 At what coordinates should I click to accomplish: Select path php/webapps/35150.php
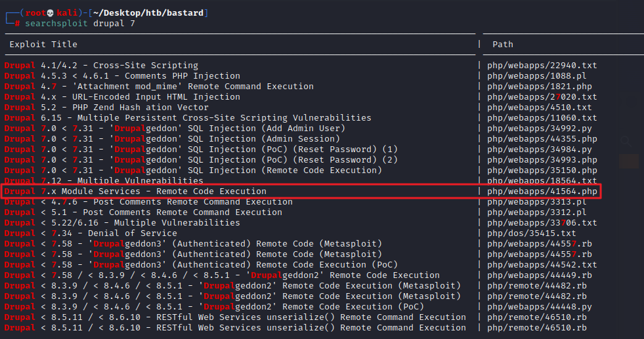[x=542, y=170]
